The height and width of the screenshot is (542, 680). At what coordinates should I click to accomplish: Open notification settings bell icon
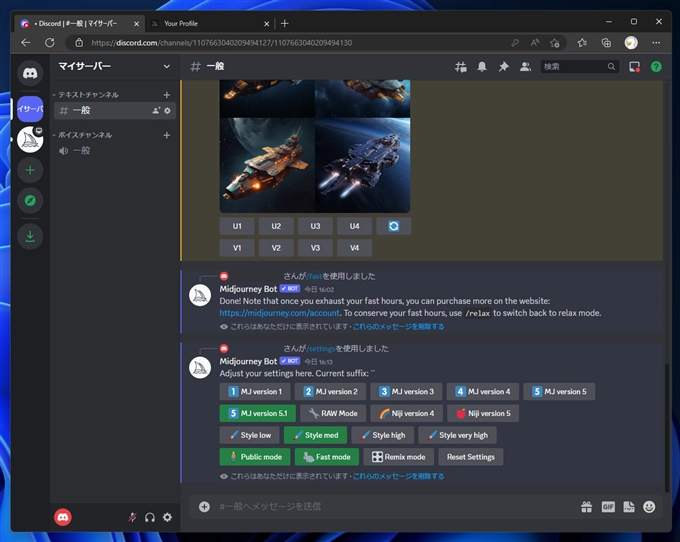482,67
